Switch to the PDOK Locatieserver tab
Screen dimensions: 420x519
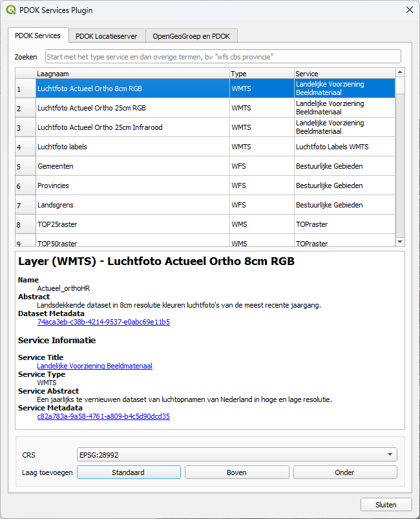click(106, 36)
